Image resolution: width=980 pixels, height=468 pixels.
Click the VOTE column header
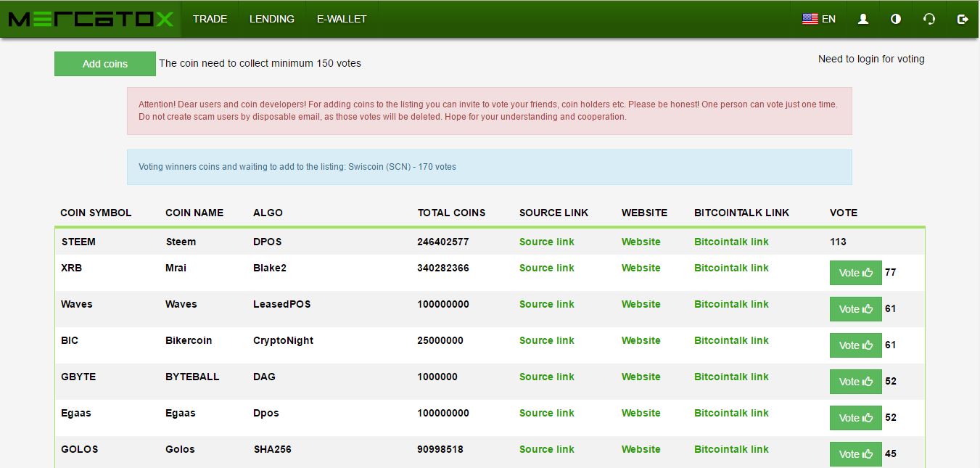pyautogui.click(x=844, y=213)
